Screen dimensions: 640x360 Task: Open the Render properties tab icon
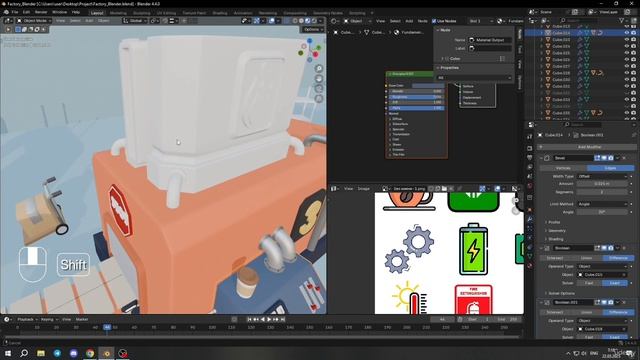pos(530,148)
